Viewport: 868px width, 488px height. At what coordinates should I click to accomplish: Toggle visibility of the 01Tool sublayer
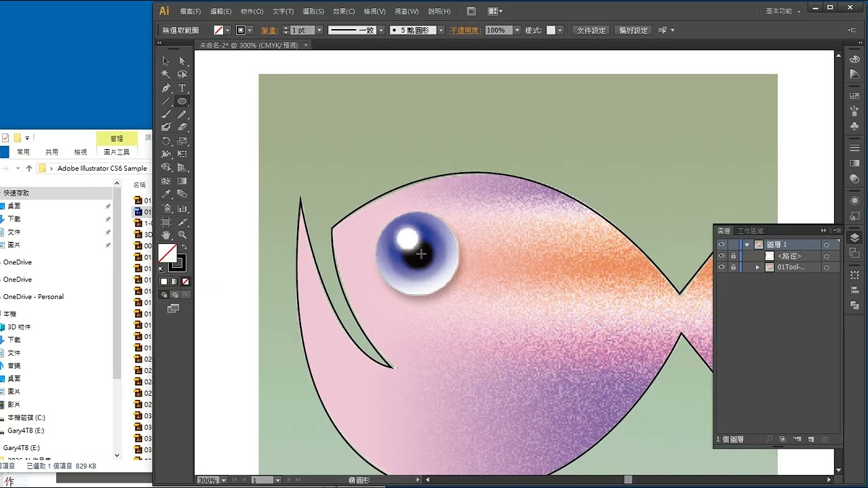pos(722,267)
